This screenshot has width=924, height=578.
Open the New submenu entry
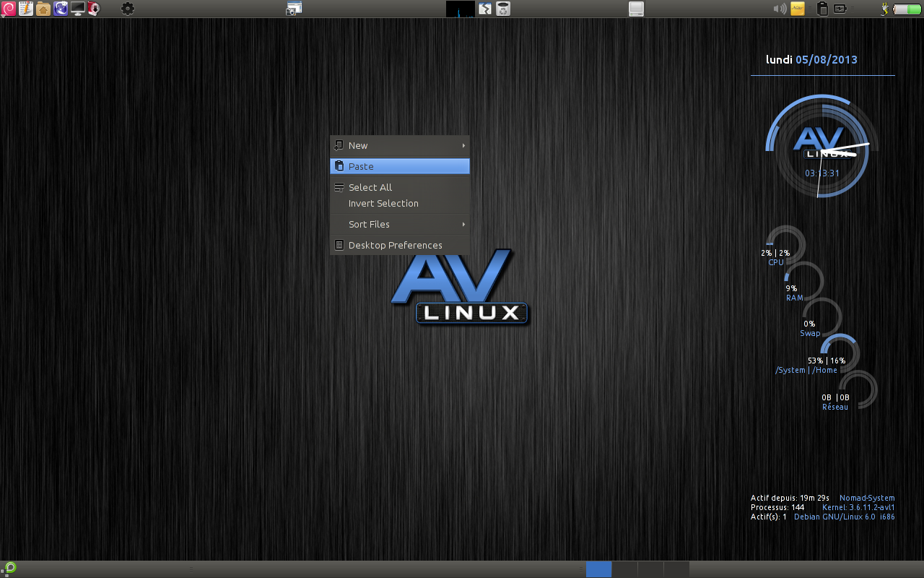click(x=400, y=145)
